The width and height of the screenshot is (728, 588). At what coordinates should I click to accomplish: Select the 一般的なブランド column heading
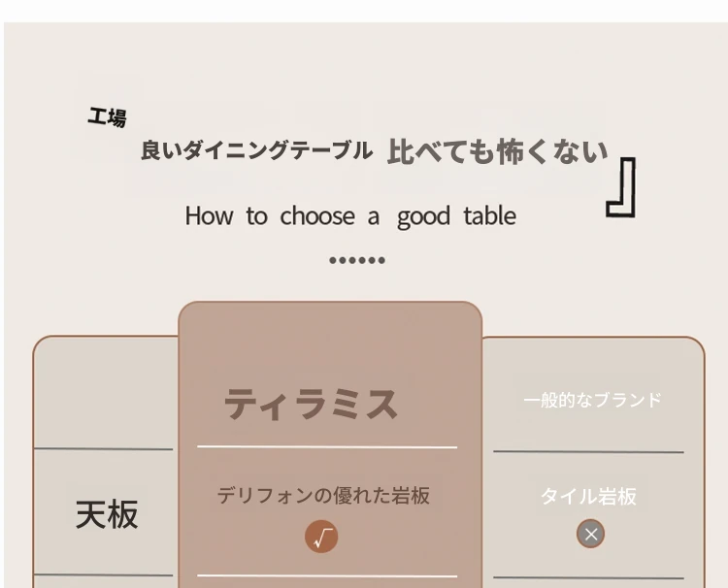(592, 400)
